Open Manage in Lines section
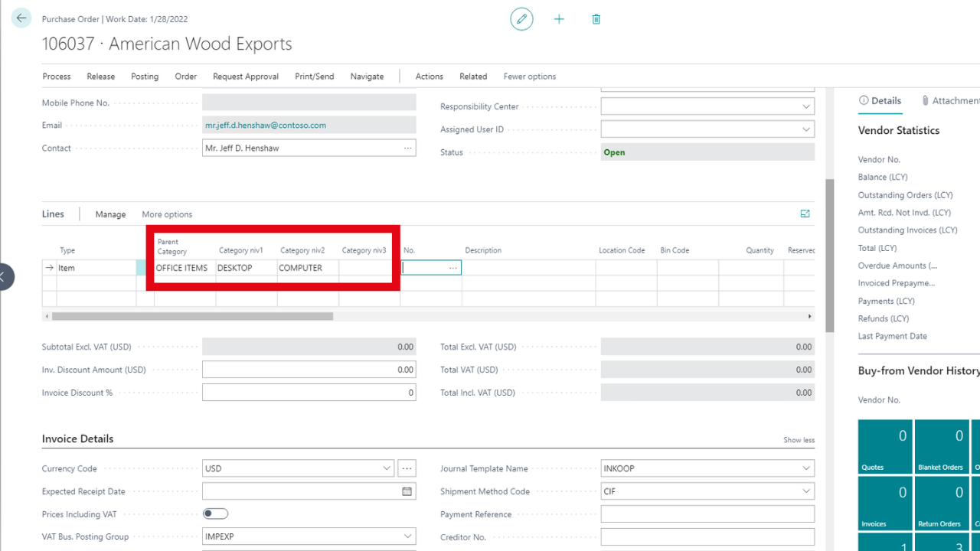980x551 pixels. click(x=110, y=214)
